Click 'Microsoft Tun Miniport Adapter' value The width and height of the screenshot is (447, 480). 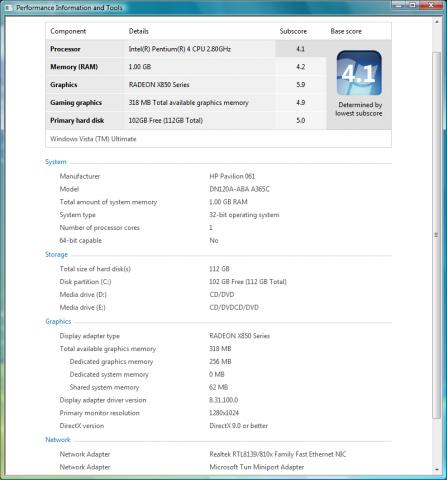pyautogui.click(x=256, y=467)
